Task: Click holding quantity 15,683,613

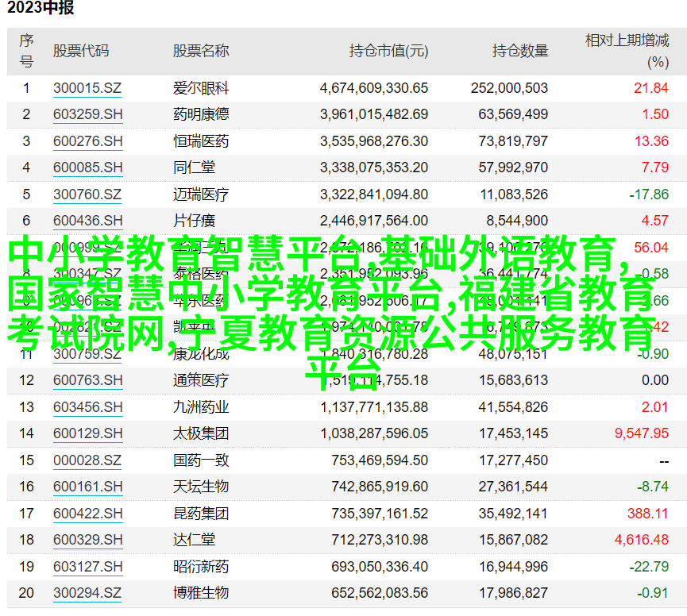Action: (513, 380)
